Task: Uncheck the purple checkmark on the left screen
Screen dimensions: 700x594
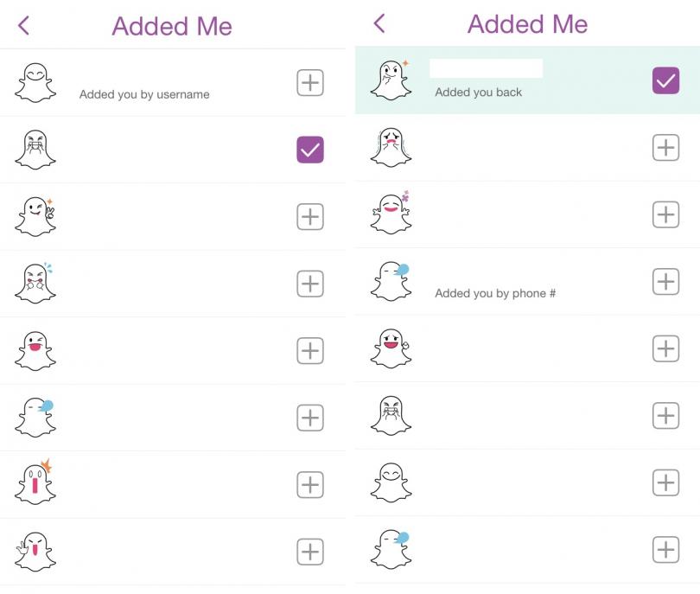Action: click(310, 150)
